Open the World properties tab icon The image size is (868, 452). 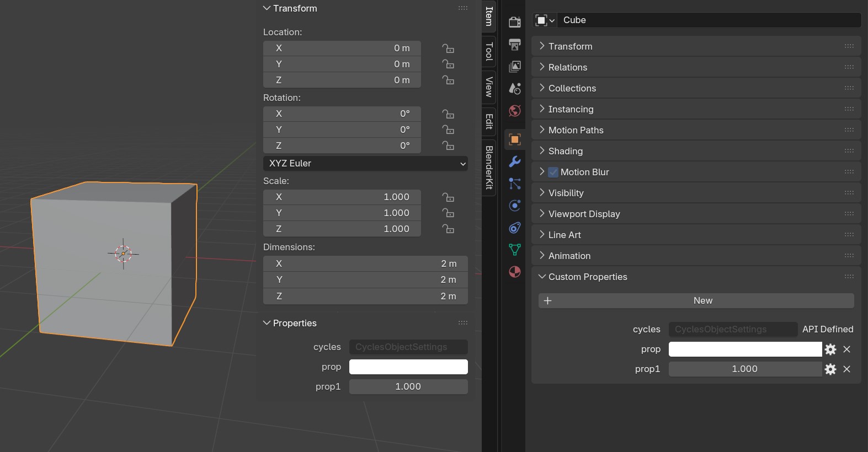pos(515,111)
